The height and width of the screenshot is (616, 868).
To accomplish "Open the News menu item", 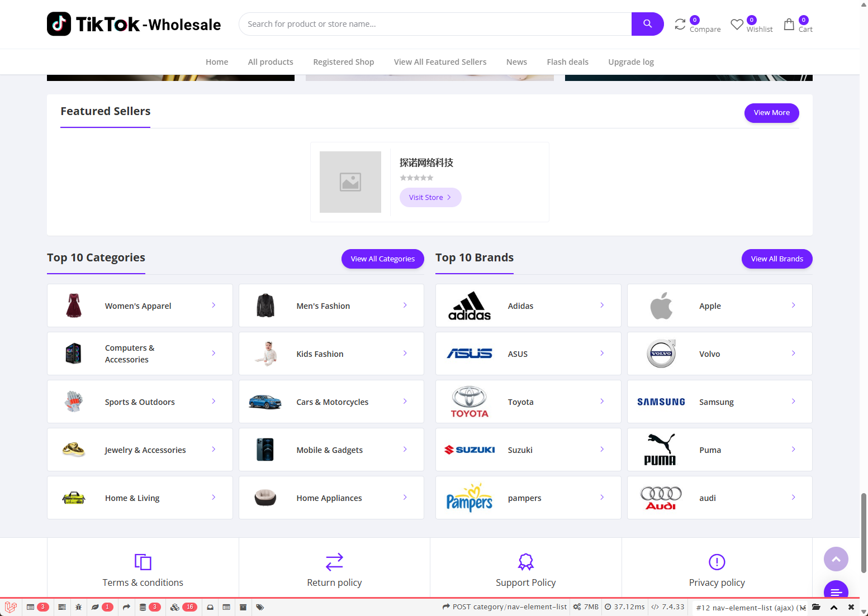I will pos(516,62).
